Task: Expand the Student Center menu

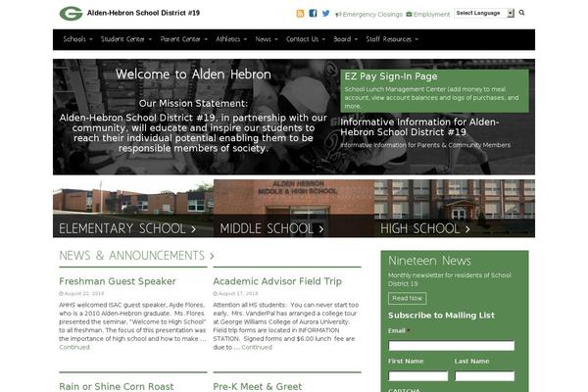Action: 126,39
